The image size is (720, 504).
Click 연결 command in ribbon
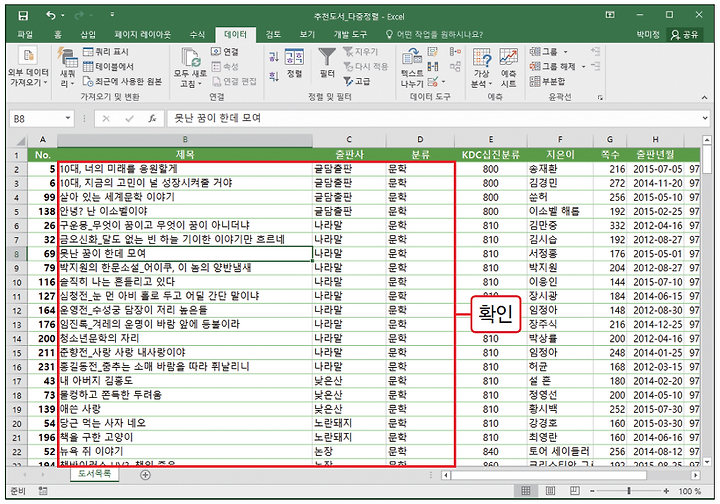tap(225, 52)
